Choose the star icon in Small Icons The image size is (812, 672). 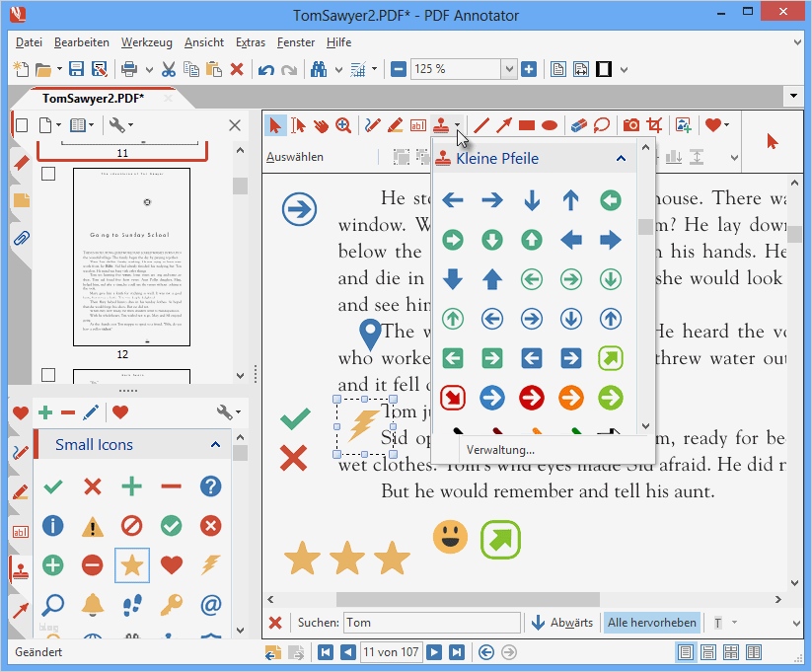pyautogui.click(x=131, y=565)
